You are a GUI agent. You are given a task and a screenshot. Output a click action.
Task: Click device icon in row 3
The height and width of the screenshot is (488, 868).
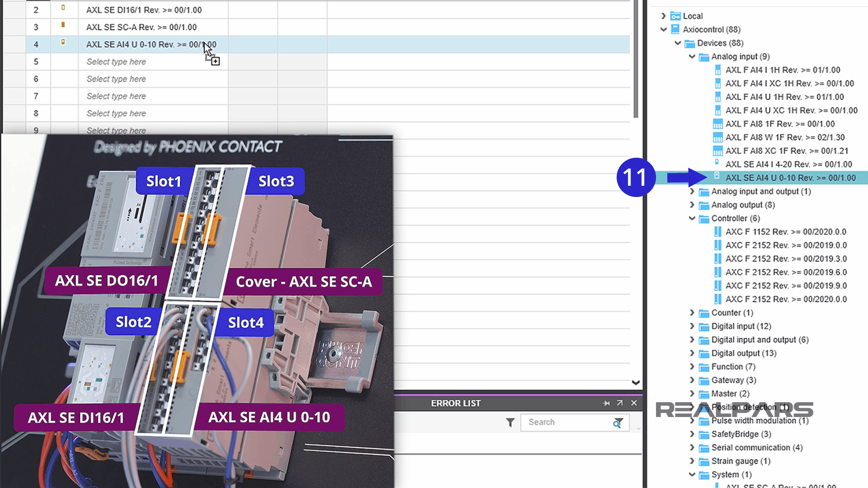63,25
